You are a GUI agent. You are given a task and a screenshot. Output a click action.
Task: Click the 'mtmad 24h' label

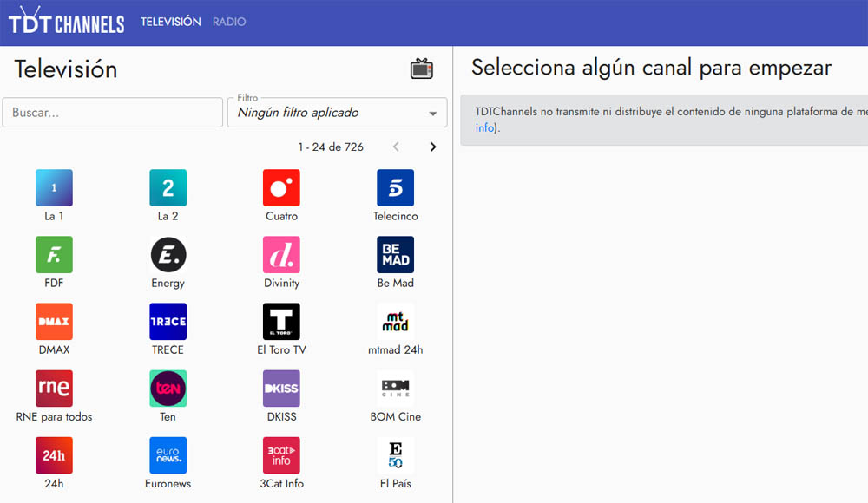[x=395, y=349]
